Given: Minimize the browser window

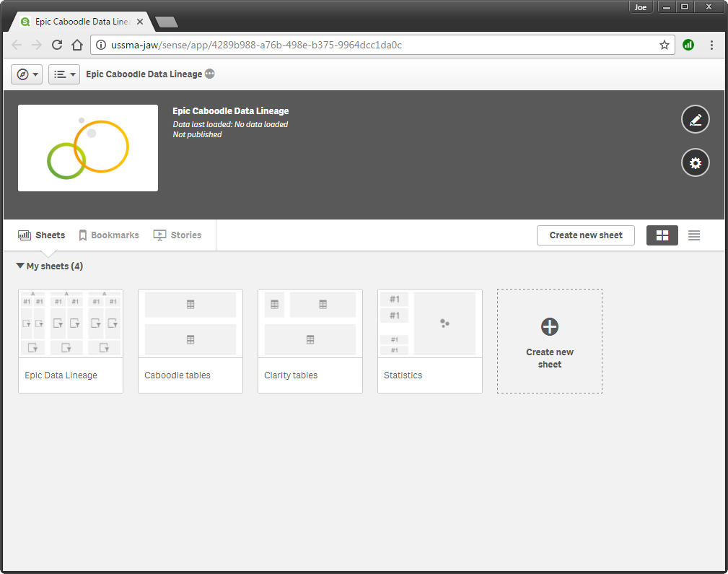Looking at the screenshot, I should pyautogui.click(x=666, y=7).
